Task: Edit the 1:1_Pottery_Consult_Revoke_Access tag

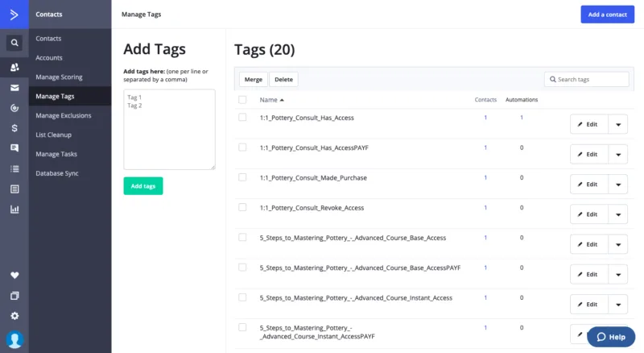Action: [588, 214]
